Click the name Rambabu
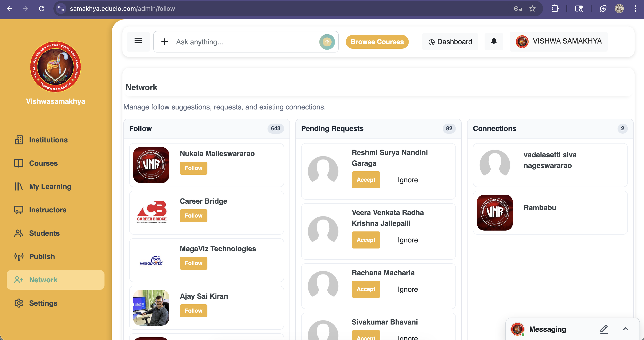 pos(540,207)
